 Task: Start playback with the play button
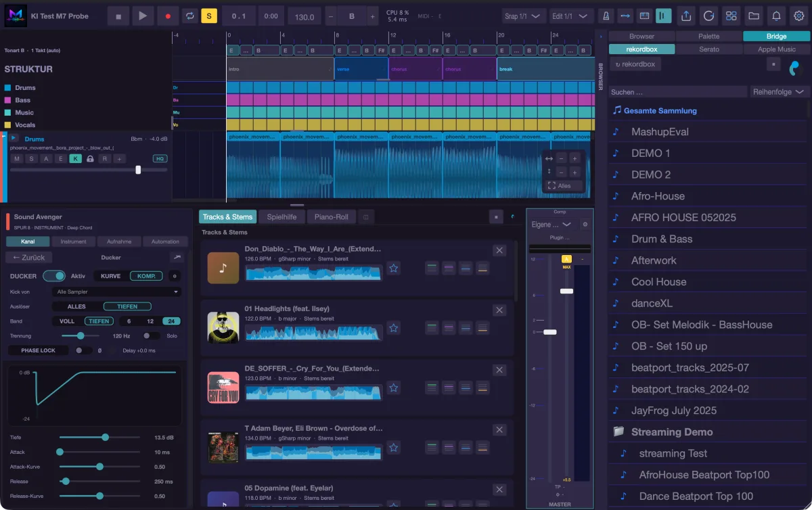(143, 16)
